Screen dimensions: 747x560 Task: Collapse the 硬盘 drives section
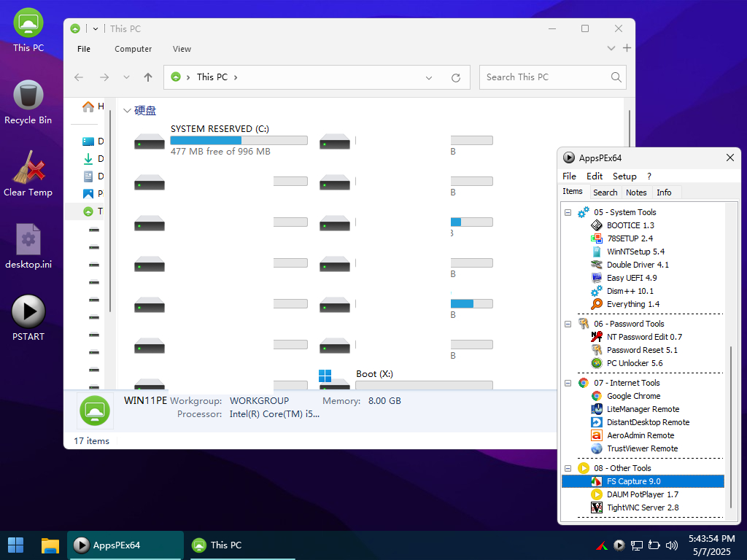pyautogui.click(x=127, y=111)
